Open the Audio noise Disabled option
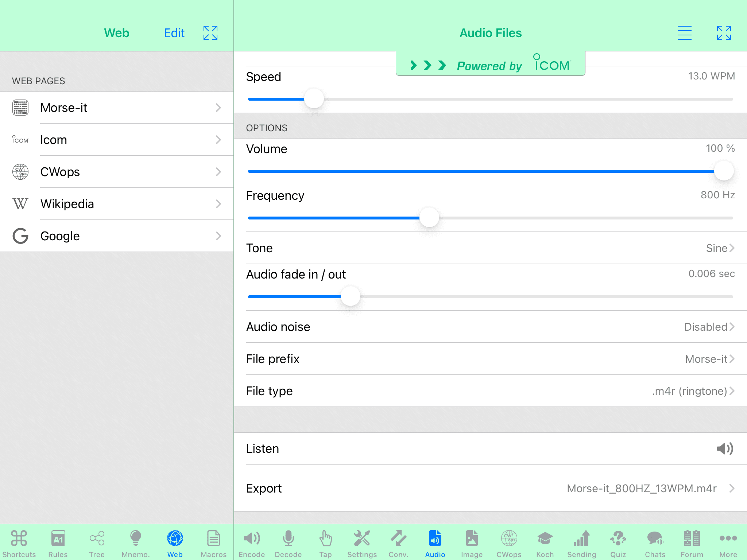 491,327
